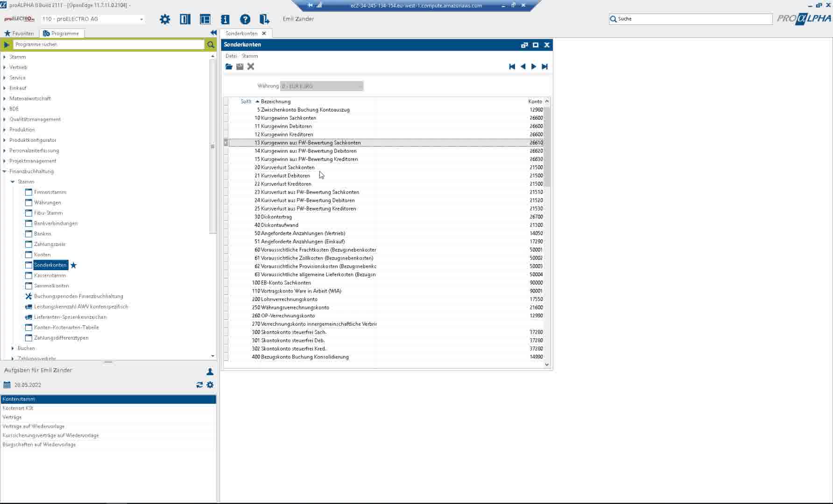The width and height of the screenshot is (833, 504).
Task: Select row 30 Diskontertrag
Action: 386,217
